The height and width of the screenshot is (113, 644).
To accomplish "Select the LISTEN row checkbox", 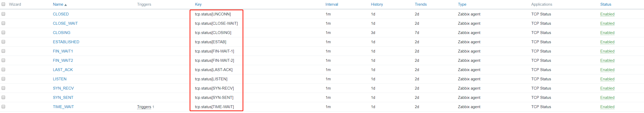I will pyautogui.click(x=3, y=79).
